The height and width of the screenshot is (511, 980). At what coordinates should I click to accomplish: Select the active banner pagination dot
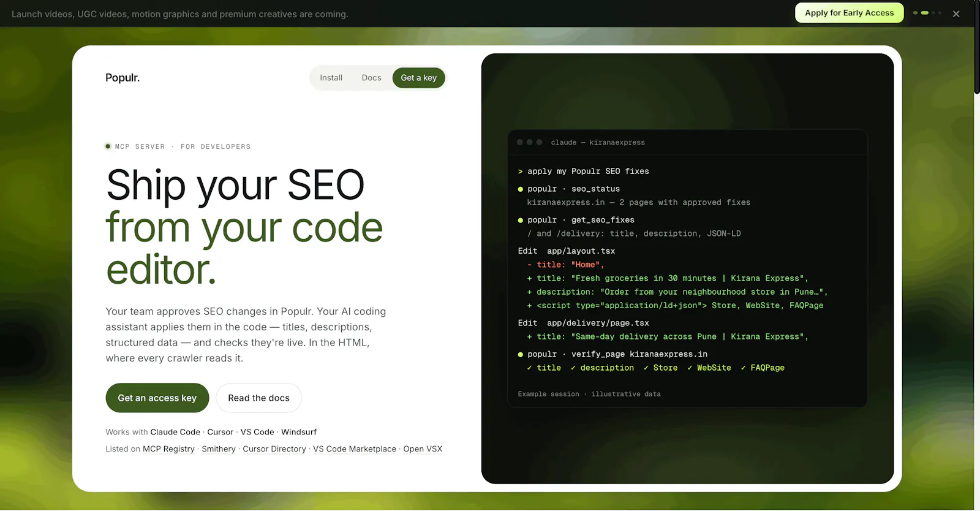point(925,13)
